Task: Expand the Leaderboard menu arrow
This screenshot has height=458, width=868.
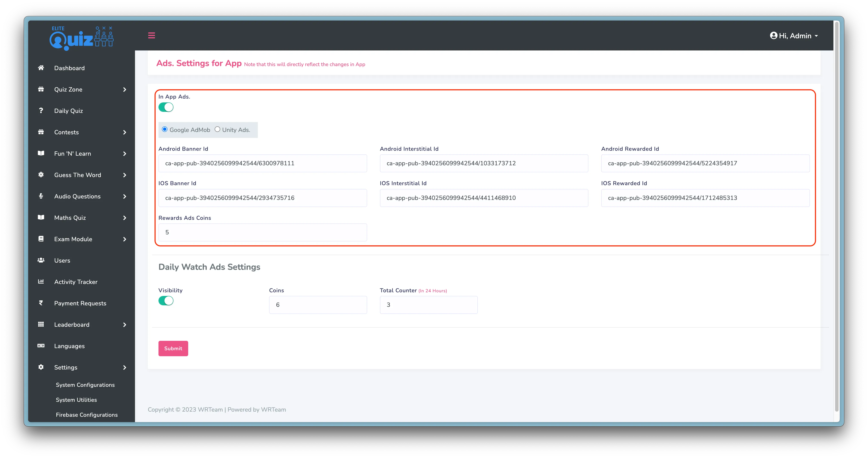Action: pyautogui.click(x=125, y=324)
